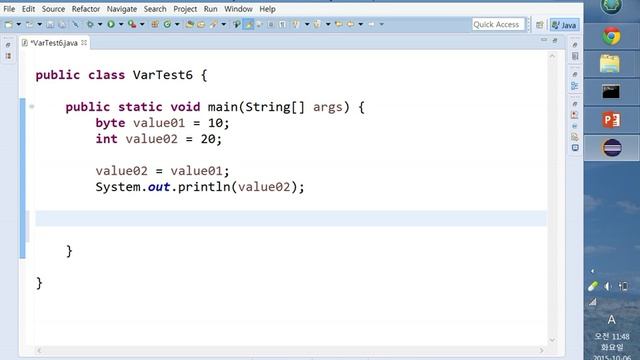
Task: Click editor horizontal scrollbar right arrow
Action: pyautogui.click(x=542, y=350)
